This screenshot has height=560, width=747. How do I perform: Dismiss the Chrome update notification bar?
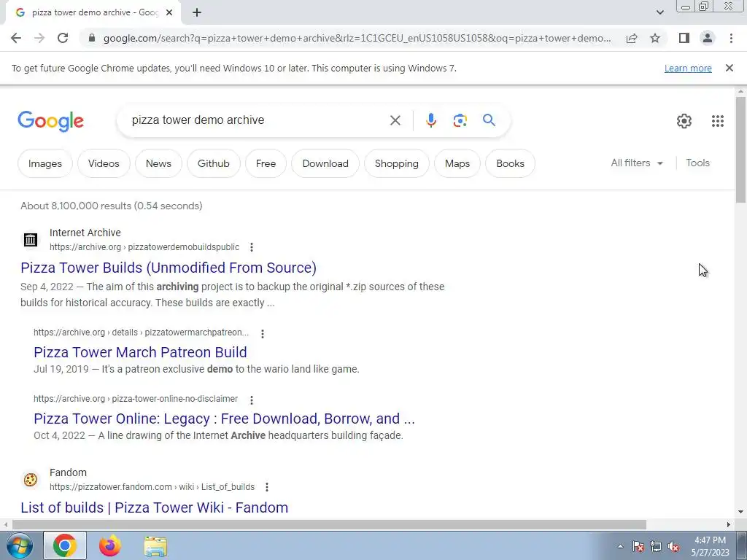[729, 68]
